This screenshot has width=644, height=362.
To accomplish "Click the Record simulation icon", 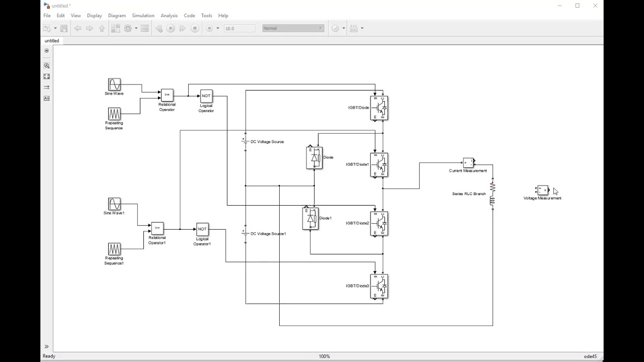I will [210, 28].
